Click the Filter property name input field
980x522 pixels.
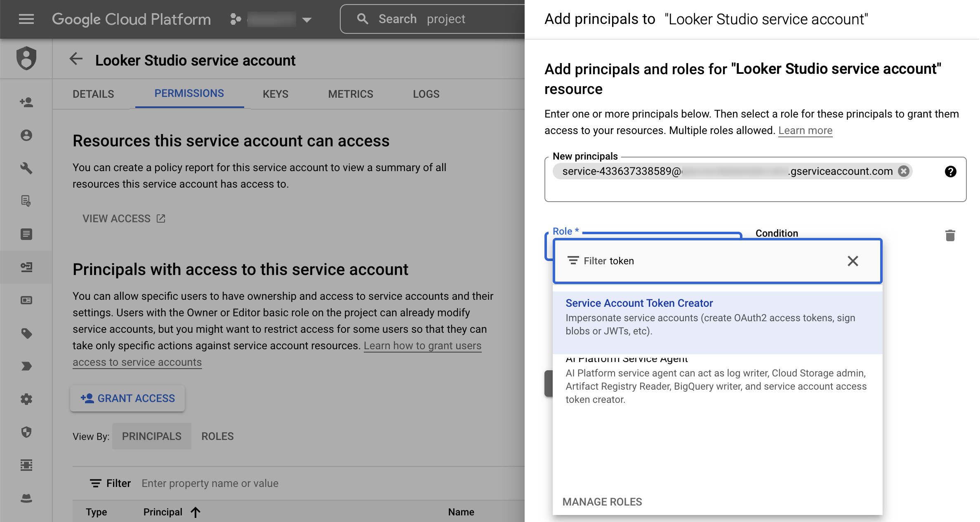(x=210, y=483)
